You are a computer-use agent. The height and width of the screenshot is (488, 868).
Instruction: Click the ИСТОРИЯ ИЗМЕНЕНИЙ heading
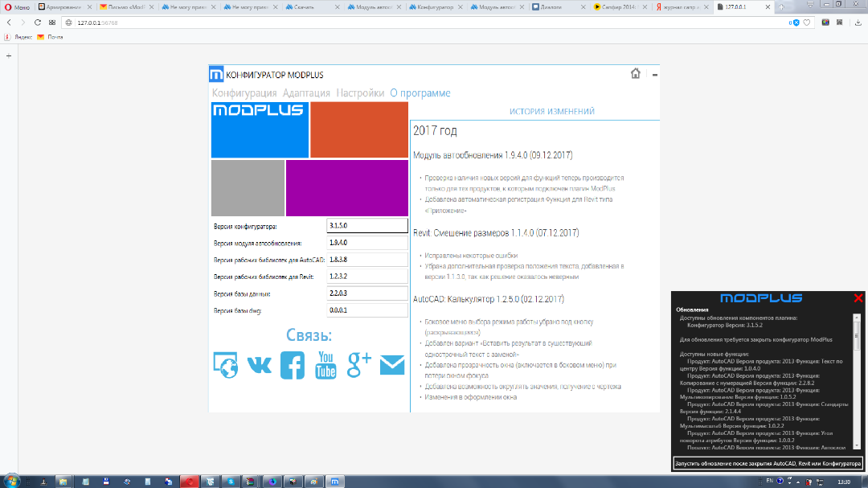pyautogui.click(x=552, y=111)
